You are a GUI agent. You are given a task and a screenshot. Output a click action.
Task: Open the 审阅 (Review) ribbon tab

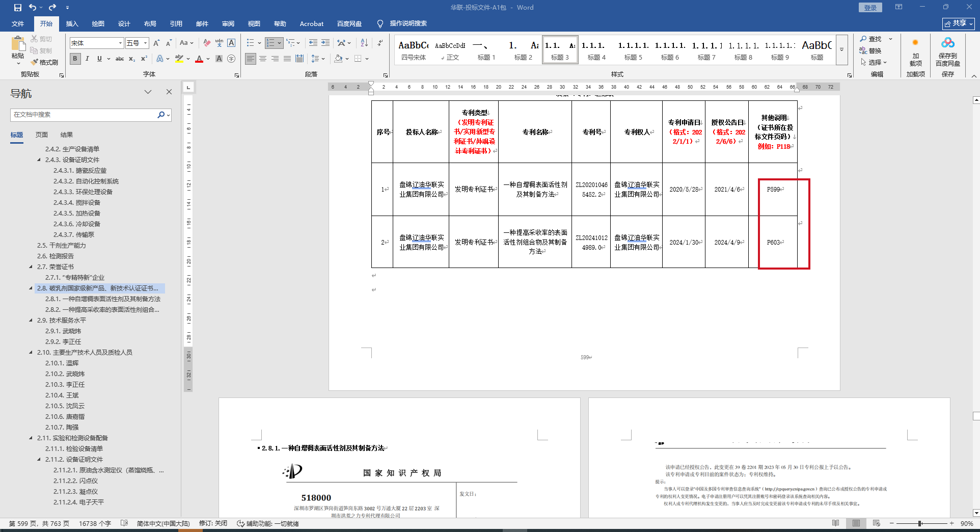(228, 24)
